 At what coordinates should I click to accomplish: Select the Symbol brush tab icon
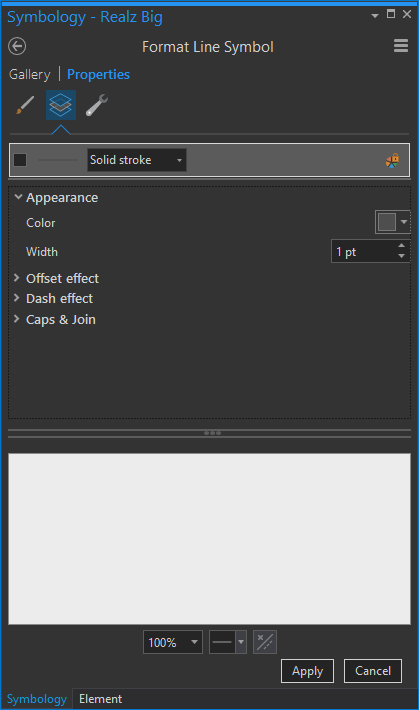coord(25,105)
